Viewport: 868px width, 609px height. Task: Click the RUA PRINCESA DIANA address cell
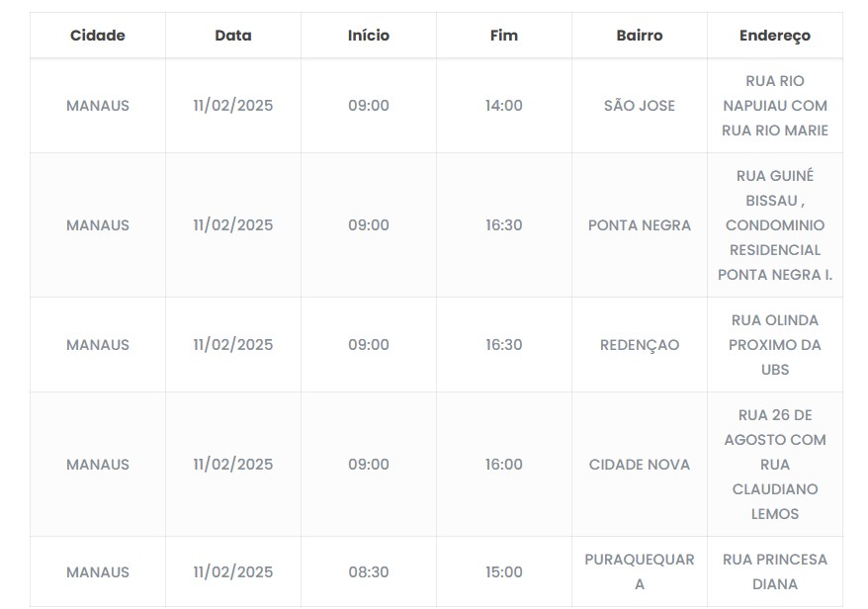click(775, 571)
